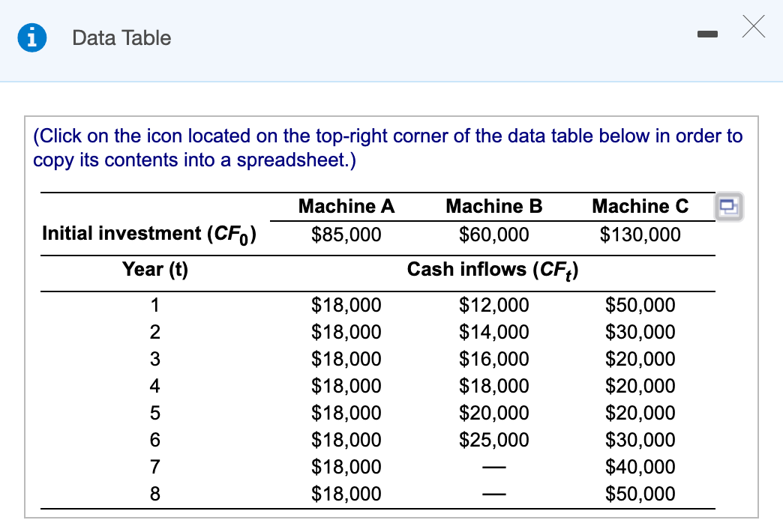Click Machine A's year 8 cash inflow
783x532 pixels.
click(346, 494)
